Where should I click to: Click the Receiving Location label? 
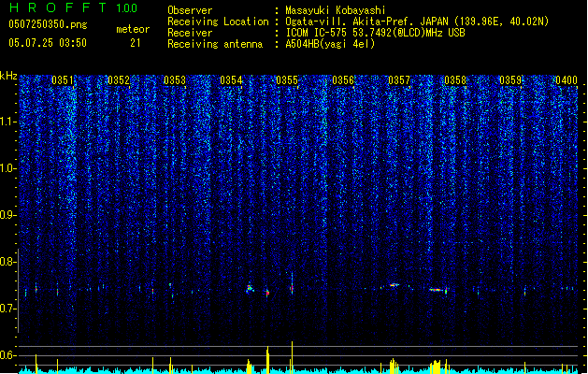point(218,22)
